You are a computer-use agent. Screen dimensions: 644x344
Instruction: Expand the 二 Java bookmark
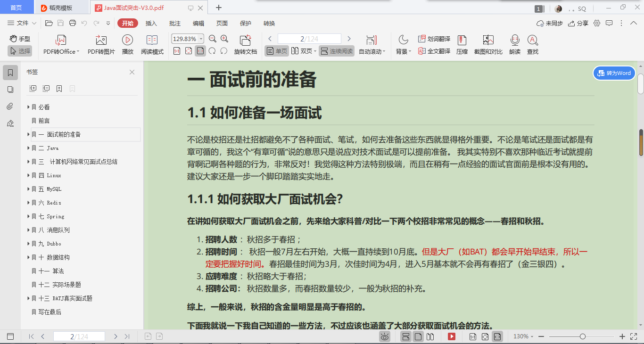point(28,148)
